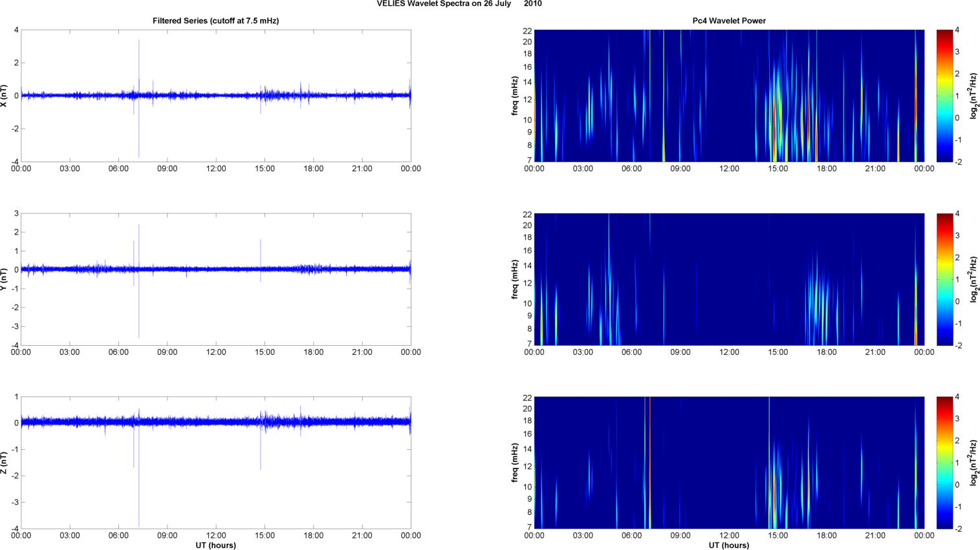Screen dimensions: 980x550
Task: Click the red vertical line near 07:00 in bottom spectrogram
Action: [648, 463]
